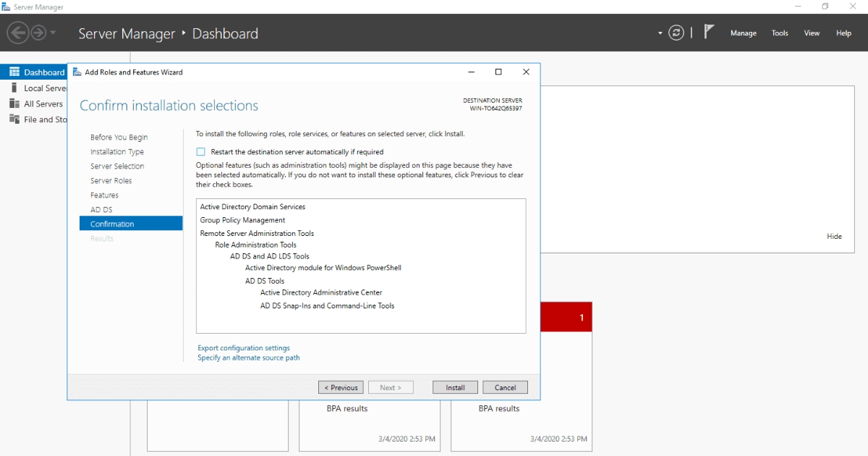Select the AD DS wizard step
Screen dimensions: 868x456
click(x=100, y=209)
